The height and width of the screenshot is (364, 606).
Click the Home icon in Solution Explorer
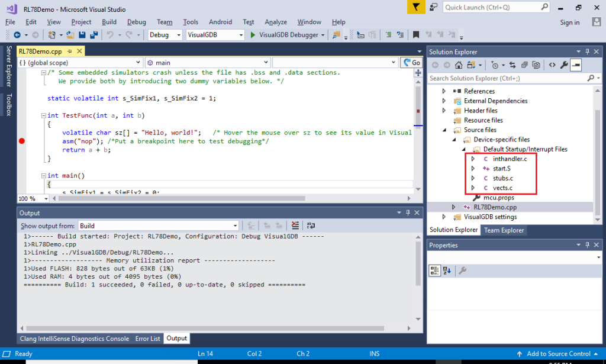click(x=459, y=65)
